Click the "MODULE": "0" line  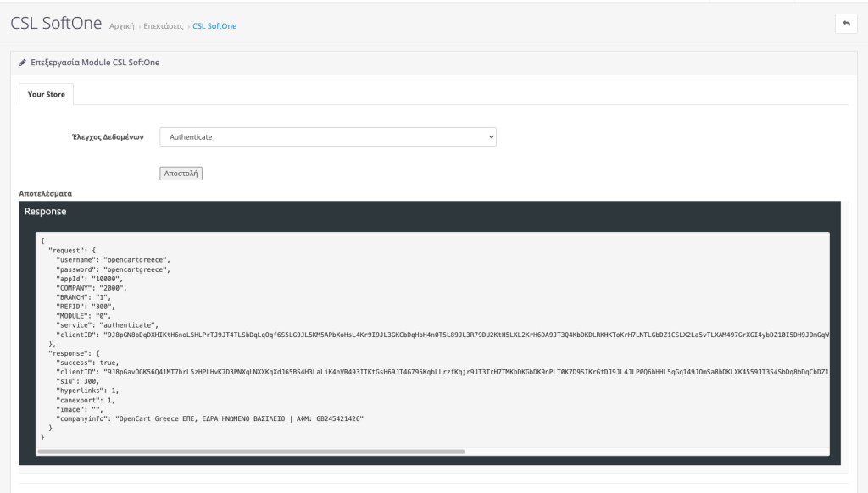click(x=83, y=316)
